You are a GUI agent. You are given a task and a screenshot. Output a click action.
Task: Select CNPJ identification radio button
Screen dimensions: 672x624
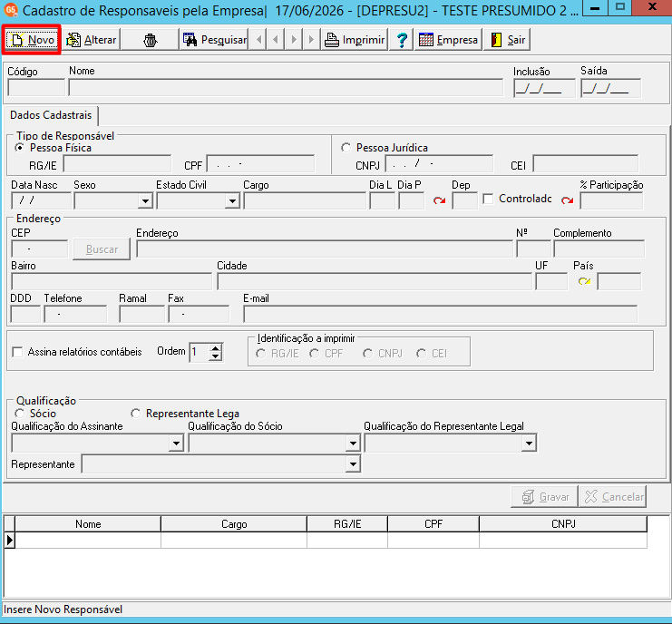coord(367,354)
